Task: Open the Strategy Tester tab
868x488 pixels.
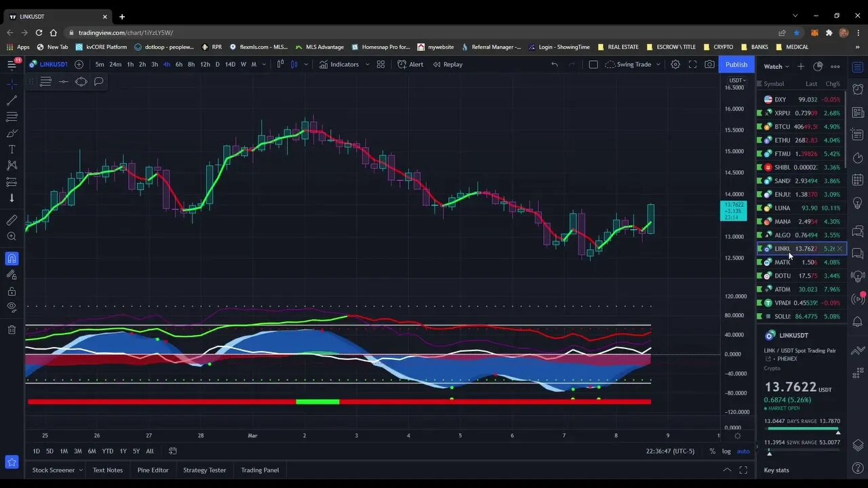Action: (205, 470)
